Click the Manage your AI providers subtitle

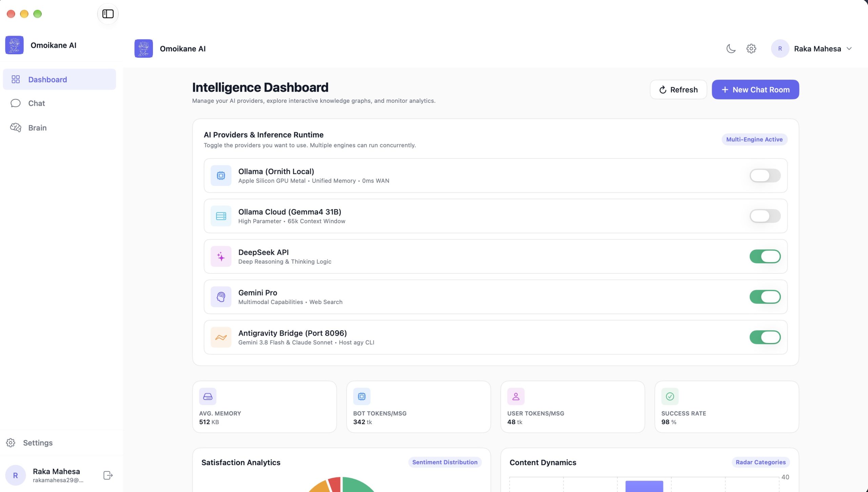coord(314,101)
